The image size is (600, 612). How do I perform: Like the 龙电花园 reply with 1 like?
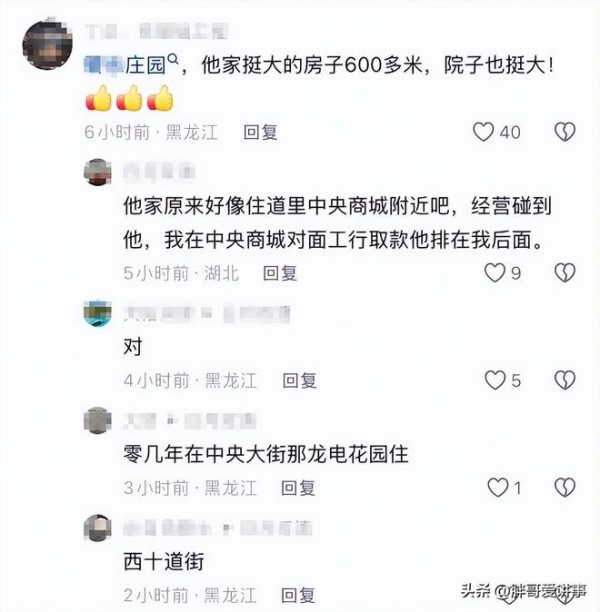point(498,487)
